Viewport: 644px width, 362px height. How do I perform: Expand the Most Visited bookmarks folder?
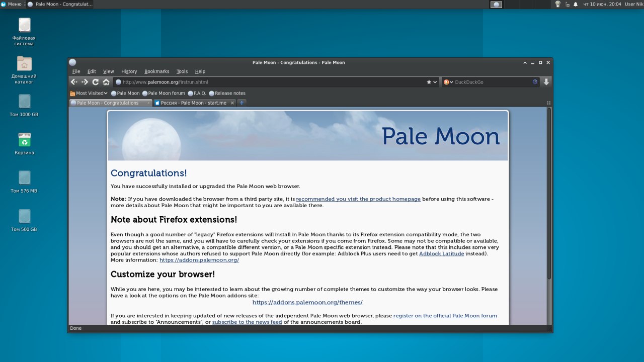tap(89, 93)
